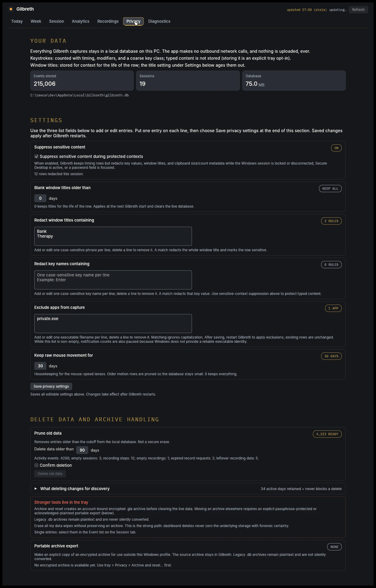The width and height of the screenshot is (376, 588).
Task: Check the Confirm deletion checkbox
Action: coord(36,465)
